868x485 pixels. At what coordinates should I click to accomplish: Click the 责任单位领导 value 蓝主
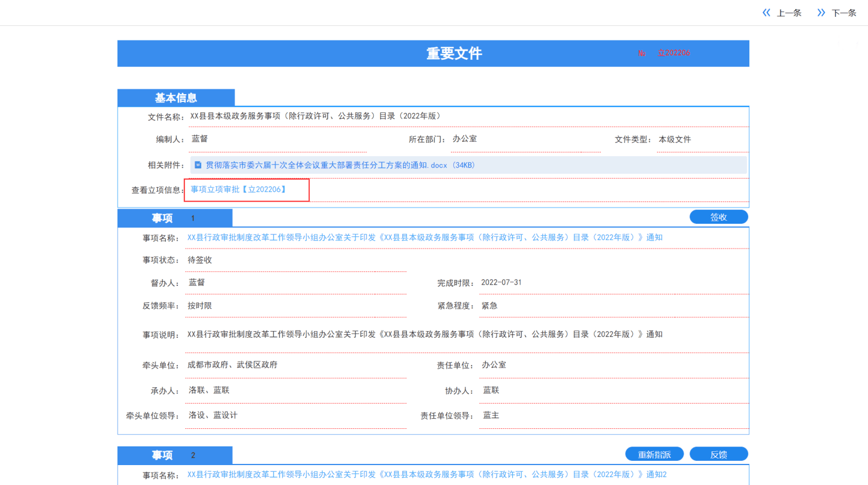[491, 416]
